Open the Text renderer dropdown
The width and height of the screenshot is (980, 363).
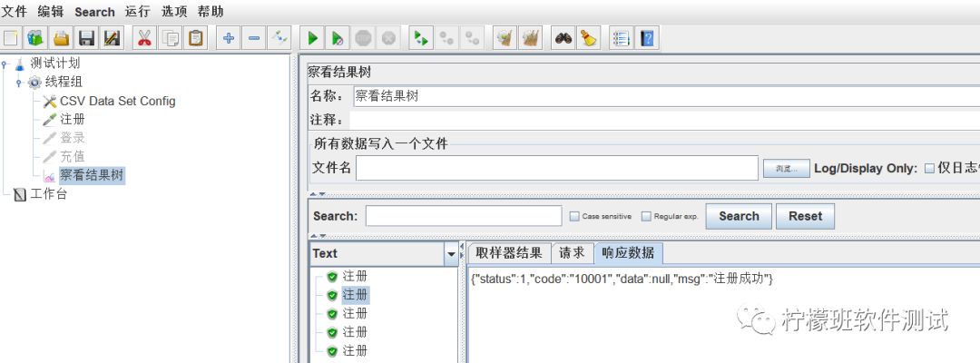pos(451,254)
